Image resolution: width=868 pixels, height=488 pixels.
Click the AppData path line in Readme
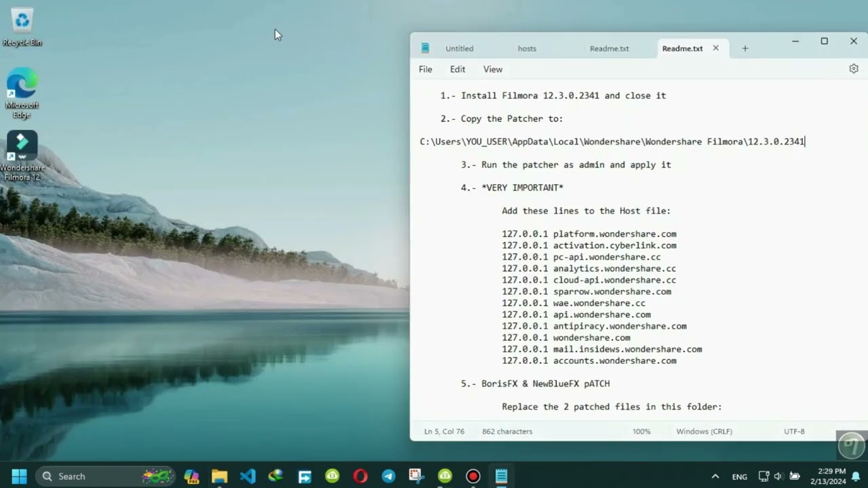(612, 142)
